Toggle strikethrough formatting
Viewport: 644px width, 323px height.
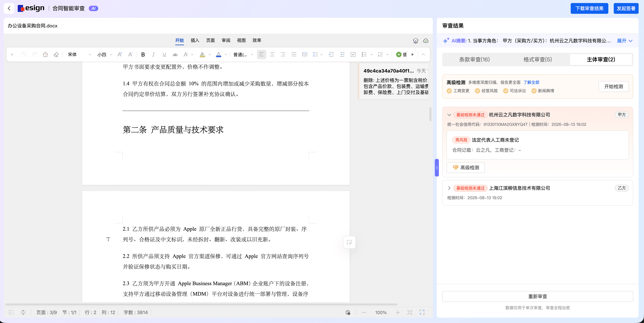tap(175, 54)
